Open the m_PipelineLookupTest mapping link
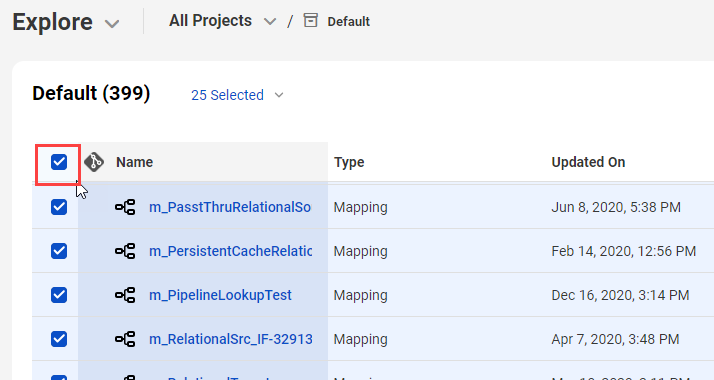 click(x=220, y=295)
